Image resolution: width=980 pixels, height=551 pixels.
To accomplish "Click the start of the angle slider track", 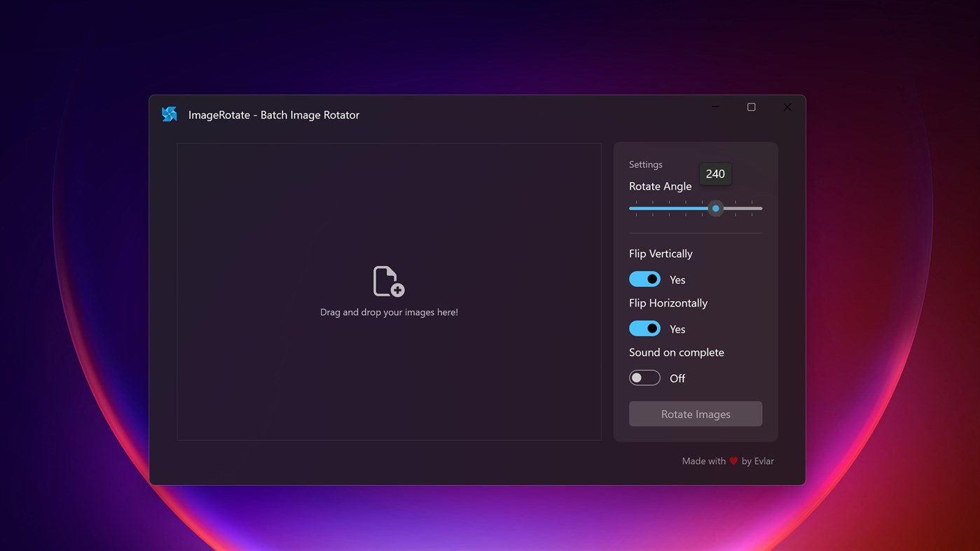I will [x=631, y=208].
